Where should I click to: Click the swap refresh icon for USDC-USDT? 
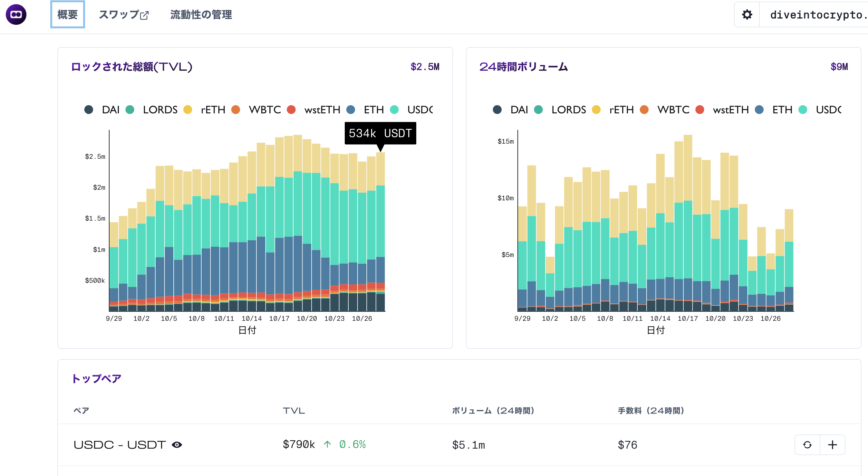pyautogui.click(x=807, y=445)
